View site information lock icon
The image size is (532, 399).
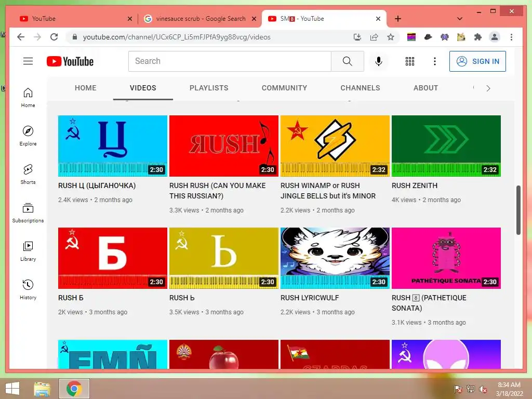click(x=75, y=37)
